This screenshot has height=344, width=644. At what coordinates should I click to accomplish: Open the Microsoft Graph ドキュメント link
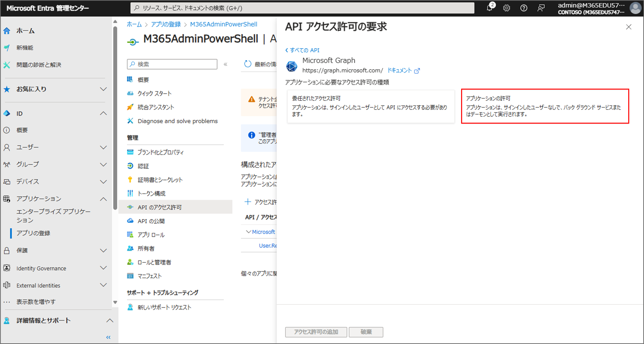tap(403, 70)
